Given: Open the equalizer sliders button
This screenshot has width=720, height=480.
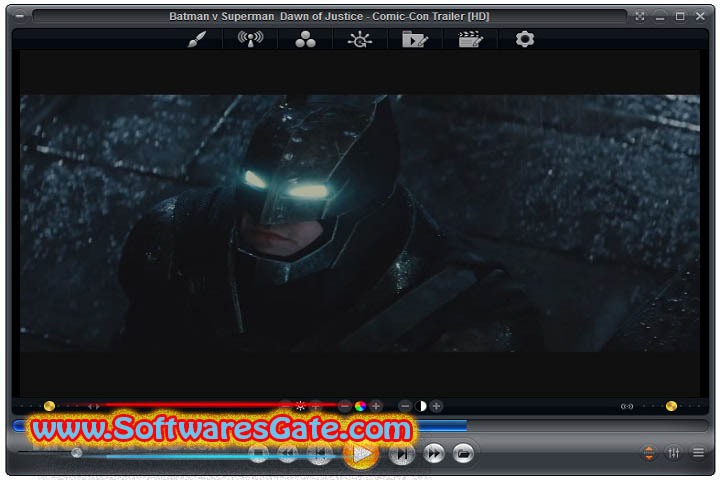Looking at the screenshot, I should (674, 453).
